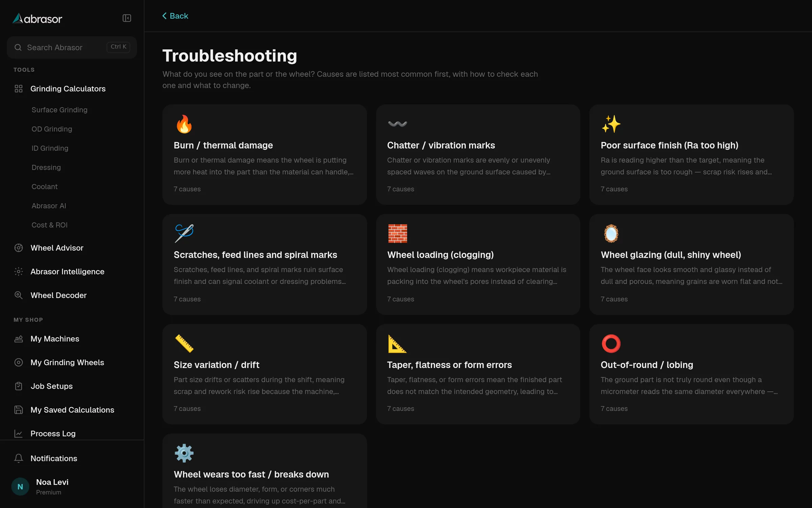This screenshot has height=508, width=812.
Task: Open OD Grinding calculator
Action: tap(52, 129)
